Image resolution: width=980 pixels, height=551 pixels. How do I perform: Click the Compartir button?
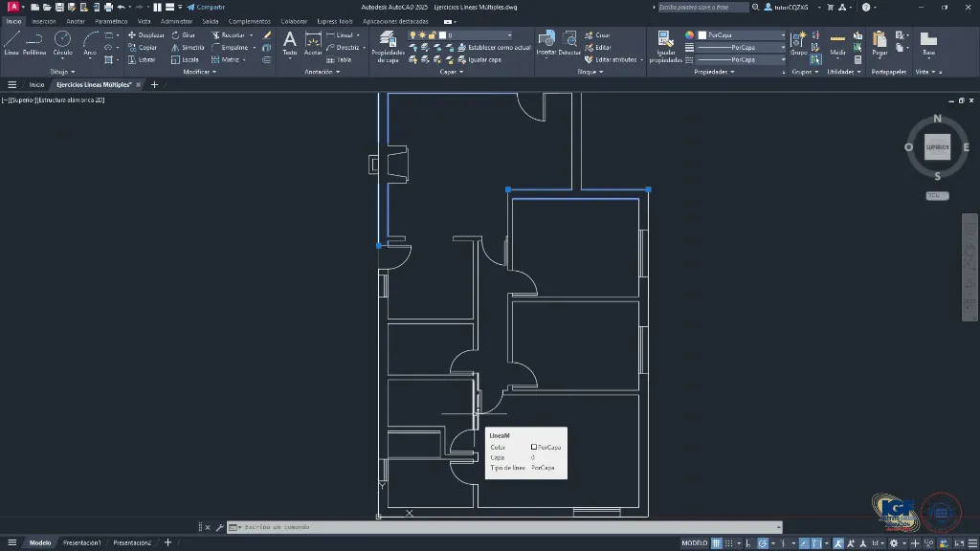tap(207, 7)
